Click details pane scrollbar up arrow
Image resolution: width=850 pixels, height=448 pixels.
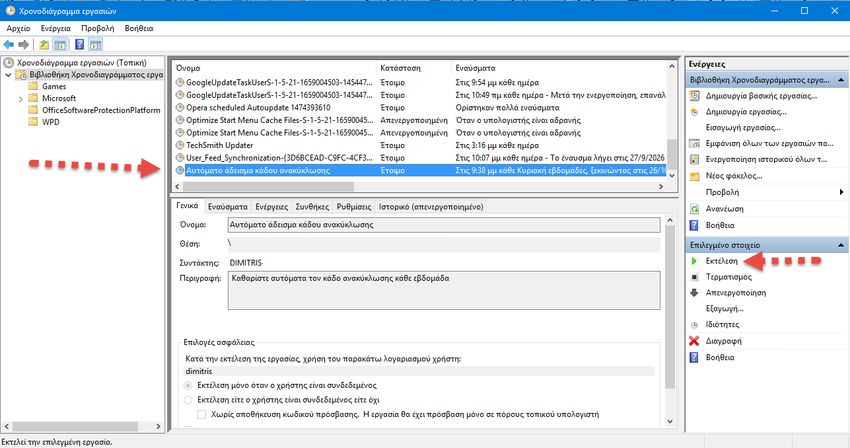pos(670,221)
